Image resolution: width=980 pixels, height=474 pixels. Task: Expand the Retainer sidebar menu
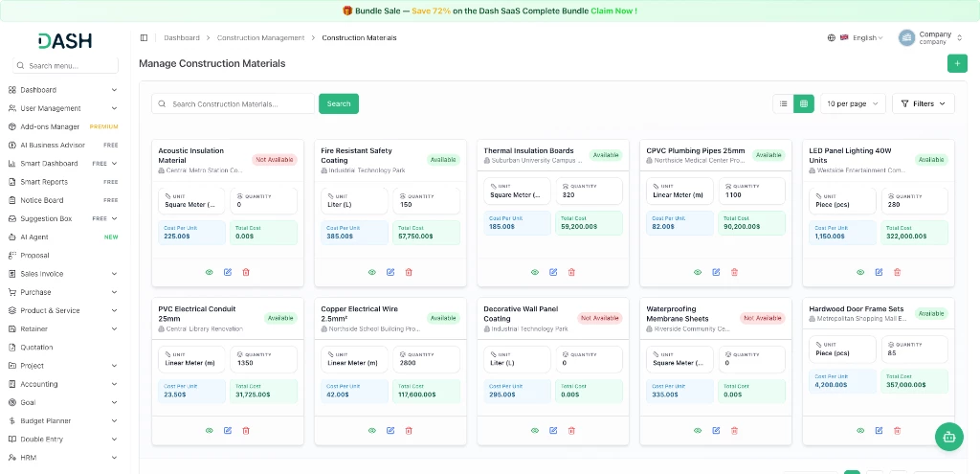[62, 328]
